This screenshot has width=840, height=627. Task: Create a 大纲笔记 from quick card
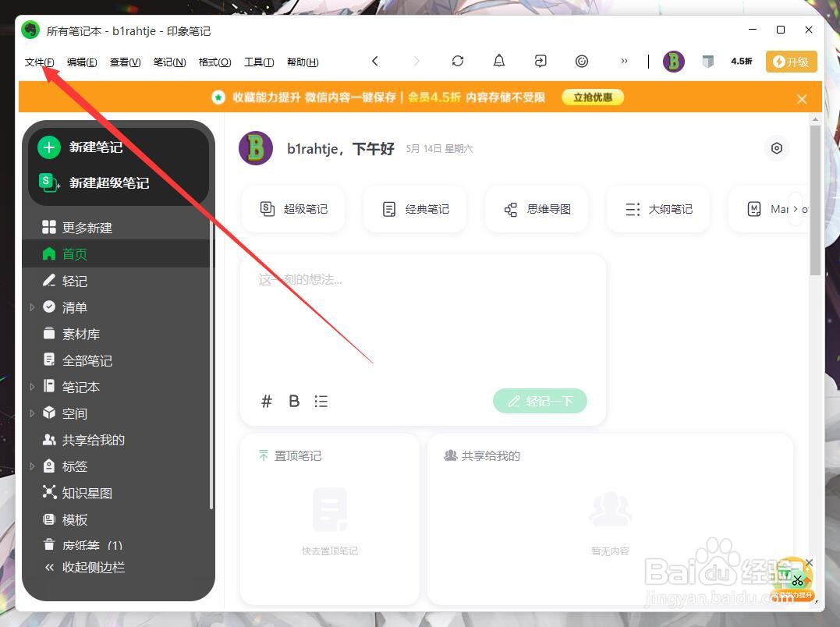657,209
